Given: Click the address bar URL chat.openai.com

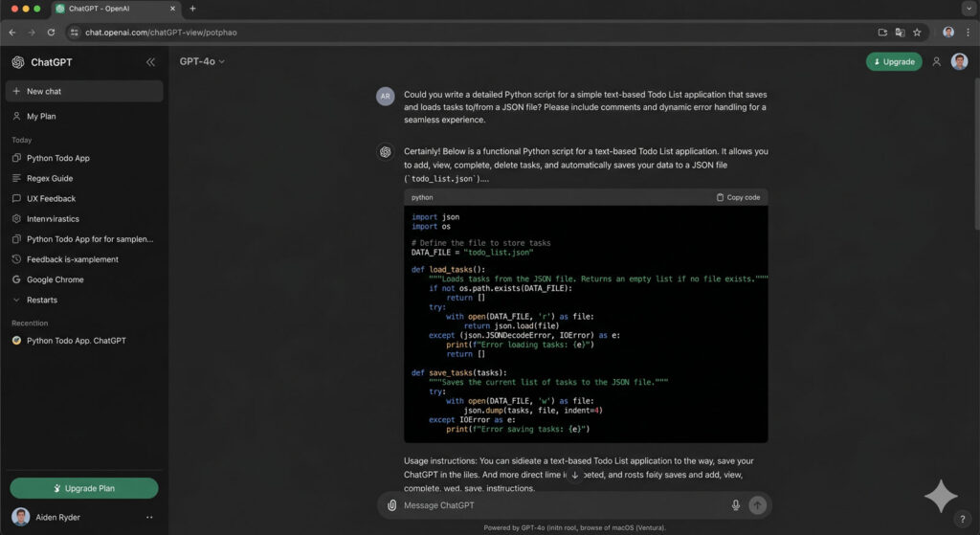Looking at the screenshot, I should (161, 33).
